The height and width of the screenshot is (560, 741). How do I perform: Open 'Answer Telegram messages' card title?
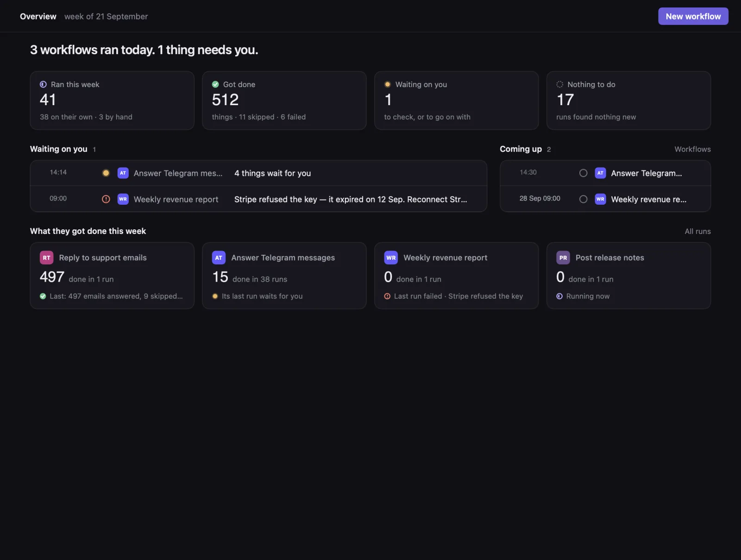pos(283,258)
